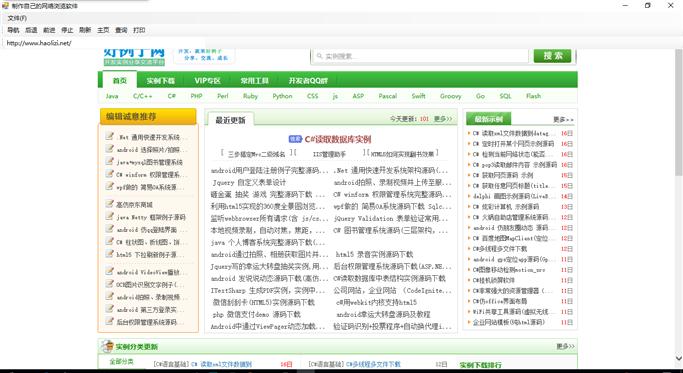Open 微信刮刮卡(HTML5)实例源码下载 link

click(263, 302)
